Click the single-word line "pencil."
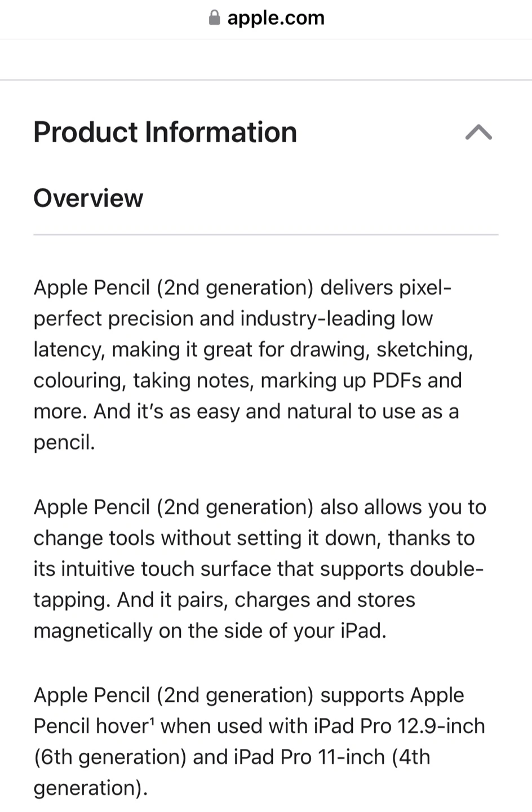Viewport: 532px width, 812px height. point(64,443)
